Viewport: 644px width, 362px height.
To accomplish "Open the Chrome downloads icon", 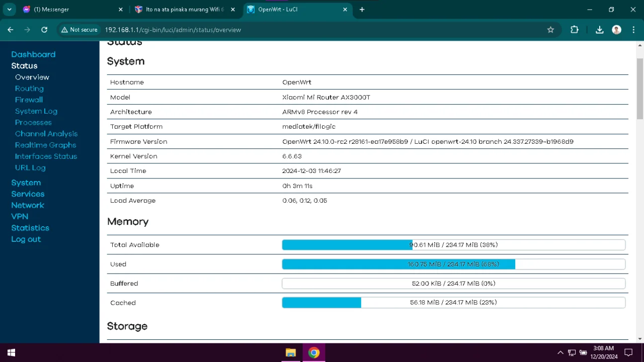I will click(599, 30).
